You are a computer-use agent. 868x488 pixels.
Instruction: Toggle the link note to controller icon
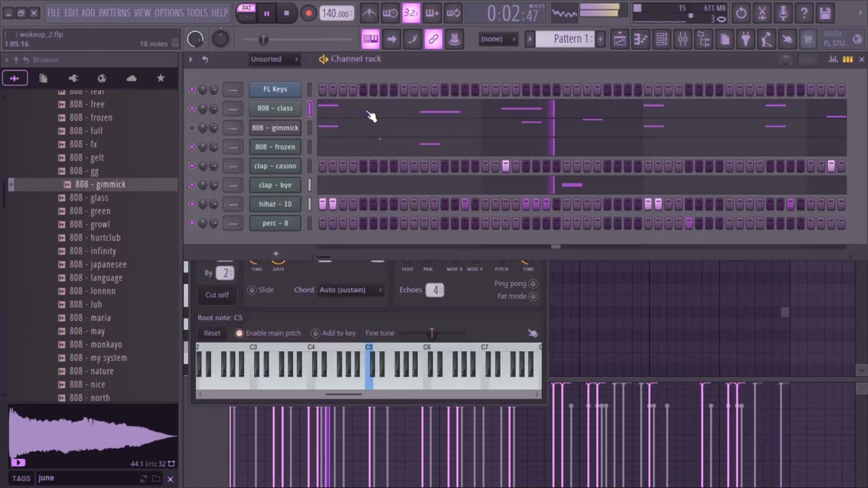tap(433, 39)
